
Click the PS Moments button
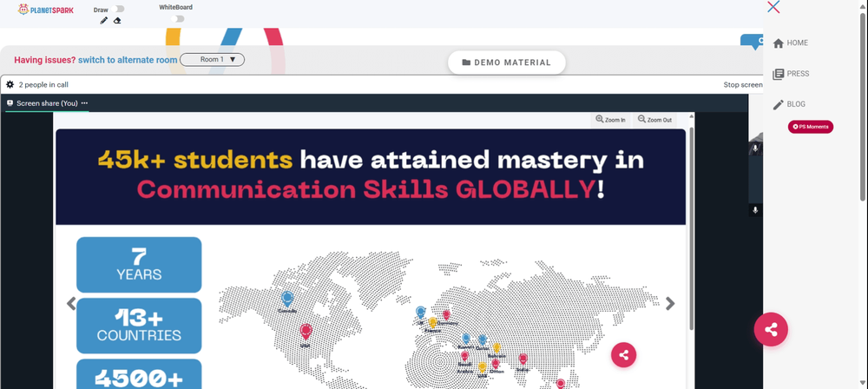(811, 127)
